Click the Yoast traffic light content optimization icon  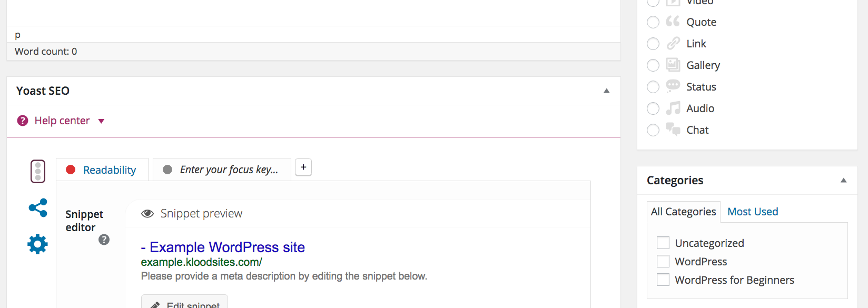pos(38,171)
